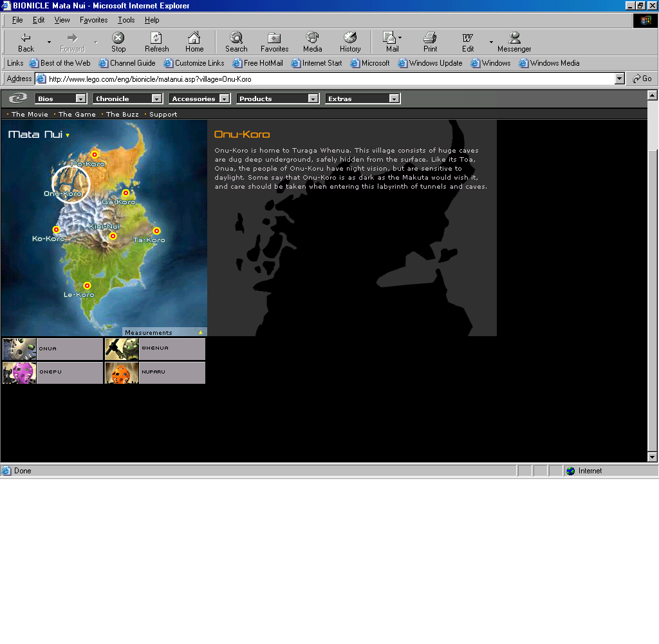The width and height of the screenshot is (659, 644).
Task: Select the Ga-Koro map marker
Action: [x=125, y=193]
